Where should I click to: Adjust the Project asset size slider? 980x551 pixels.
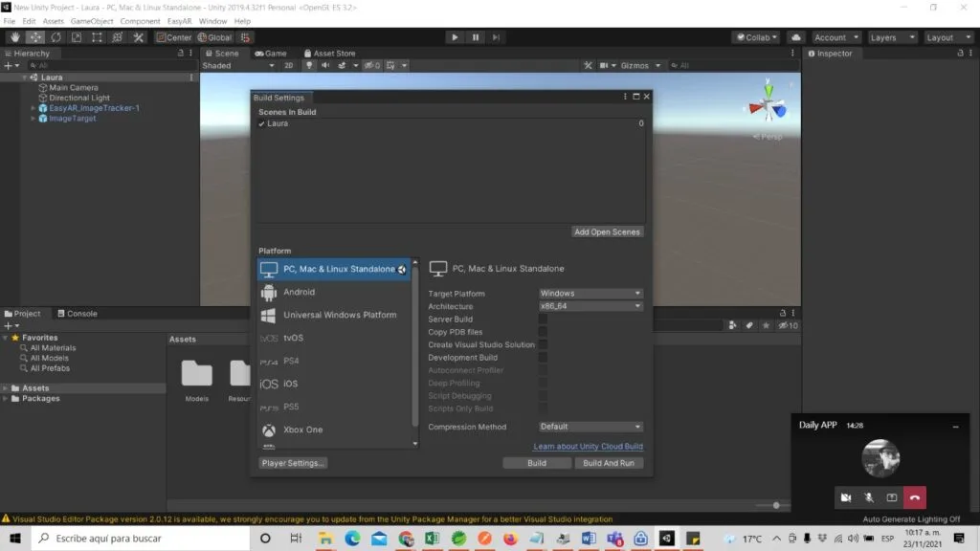click(776, 505)
